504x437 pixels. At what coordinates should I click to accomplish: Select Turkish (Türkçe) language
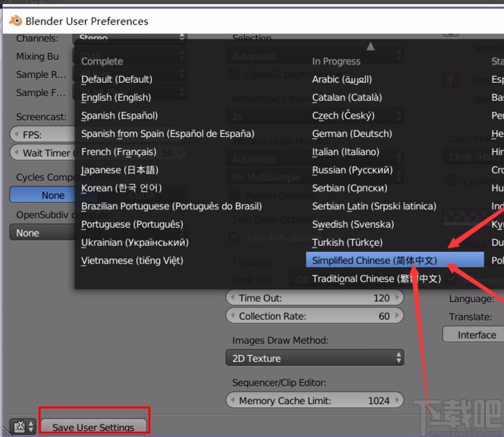coord(347,243)
